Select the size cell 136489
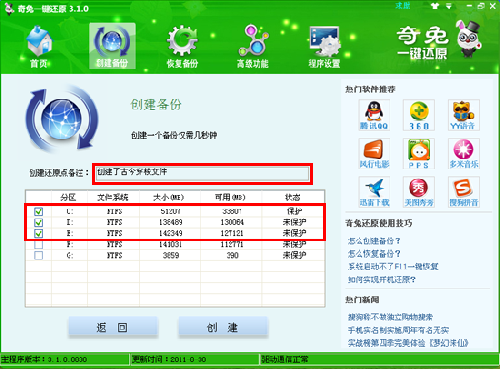This screenshot has height=369, width=500. pos(171,222)
